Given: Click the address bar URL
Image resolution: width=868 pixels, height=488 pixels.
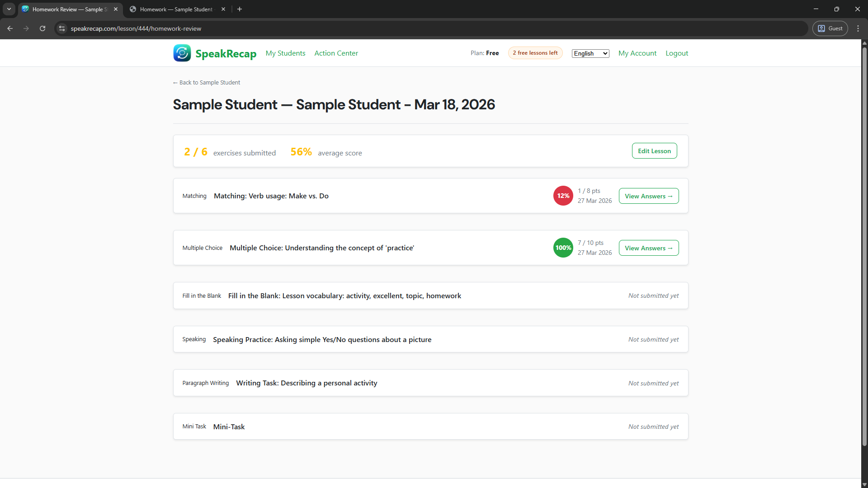Looking at the screenshot, I should [136, 28].
